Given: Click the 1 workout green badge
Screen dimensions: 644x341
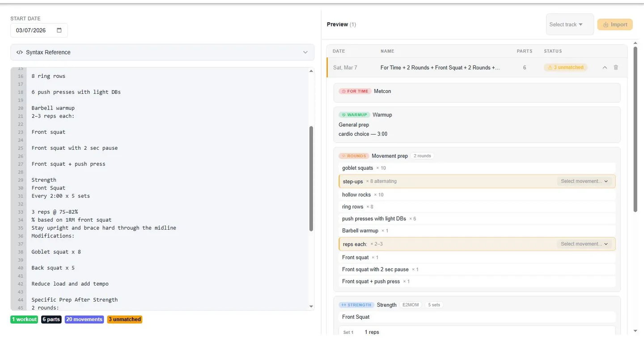Looking at the screenshot, I should point(24,320).
